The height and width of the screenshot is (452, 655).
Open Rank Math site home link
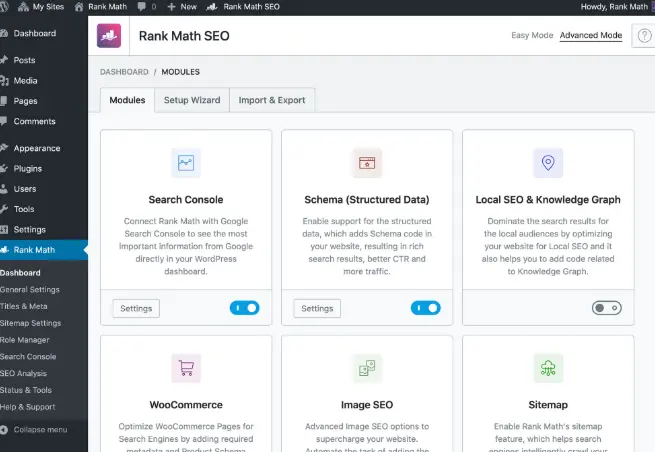click(x=101, y=7)
